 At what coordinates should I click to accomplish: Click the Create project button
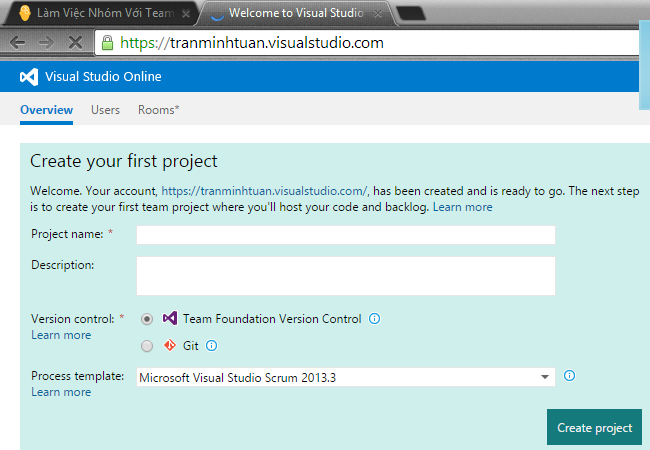(594, 427)
